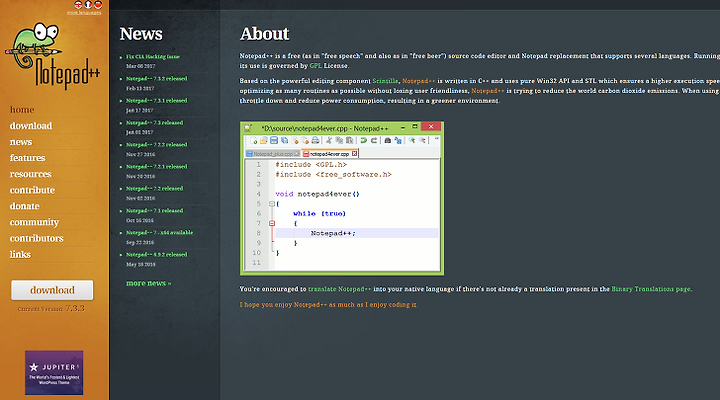This screenshot has width=720, height=400.
Task: Click the Cut scissors icon in screenshot toolbar
Action: tap(329, 141)
